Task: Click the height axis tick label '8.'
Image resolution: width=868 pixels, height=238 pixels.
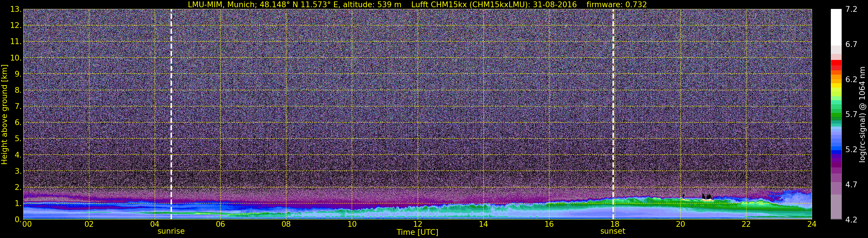Action: (18, 90)
